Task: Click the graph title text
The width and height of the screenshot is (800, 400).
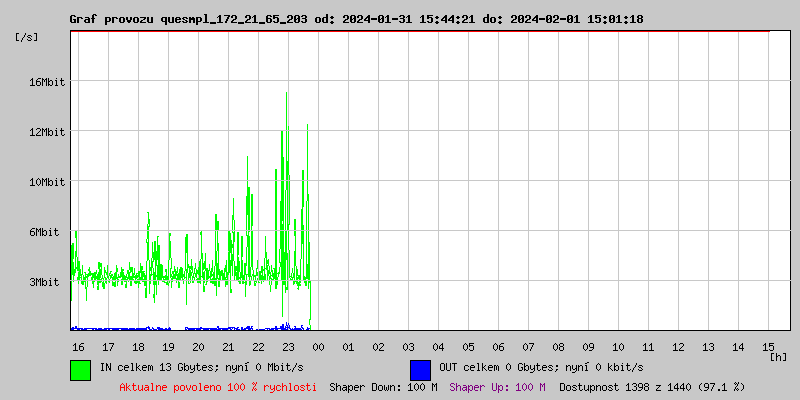Action: coord(356,19)
